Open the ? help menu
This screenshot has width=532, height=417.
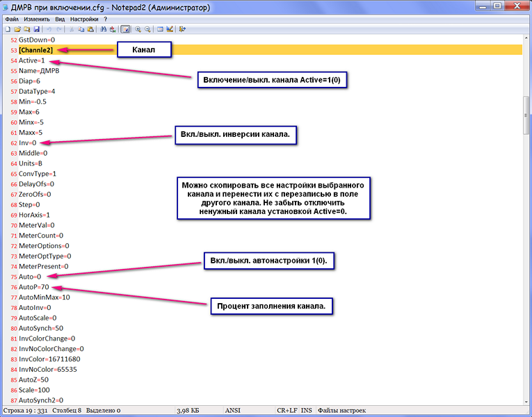point(105,19)
